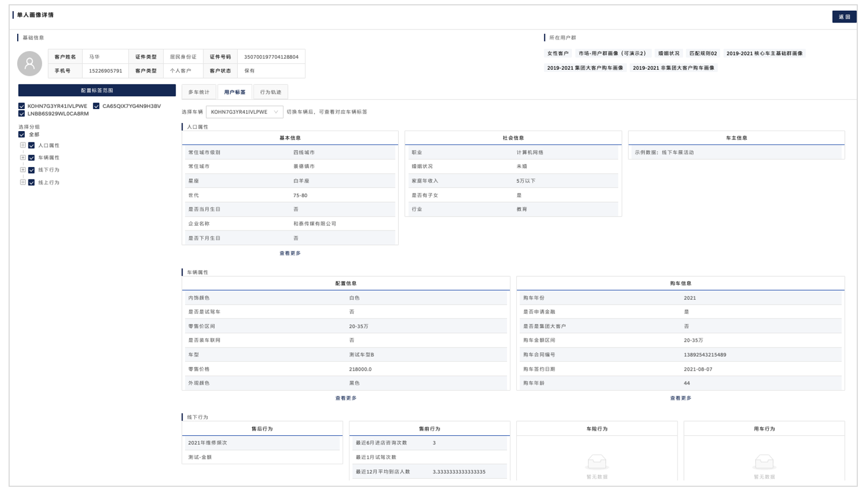Click the empty-data icon under 车险行为
868x490 pixels.
[x=596, y=462]
